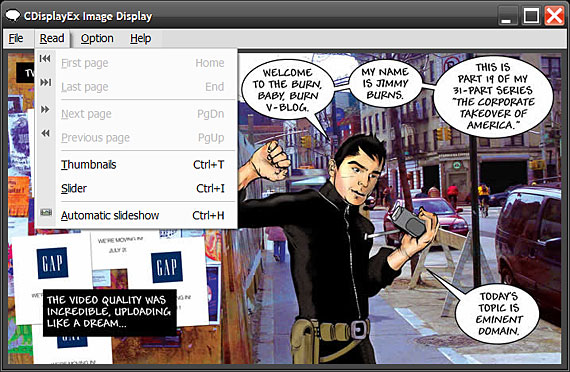Click the first page skip-to-start icon
Viewport: 570px width, 372px height.
(45, 59)
